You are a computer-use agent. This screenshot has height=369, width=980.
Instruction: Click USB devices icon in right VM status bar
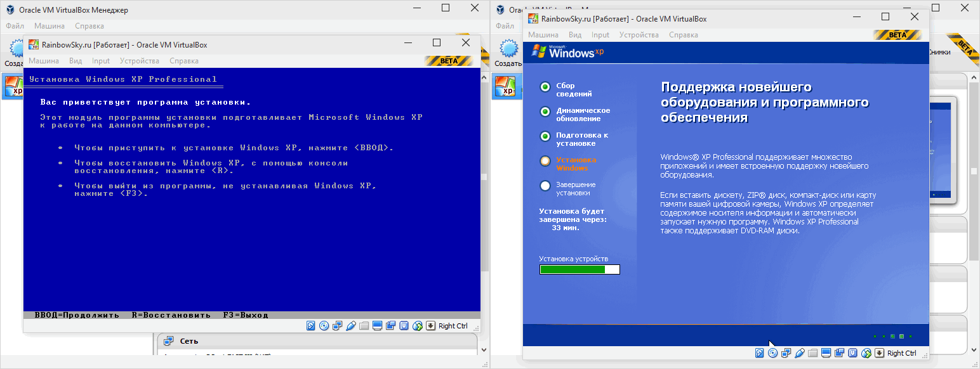point(800,353)
